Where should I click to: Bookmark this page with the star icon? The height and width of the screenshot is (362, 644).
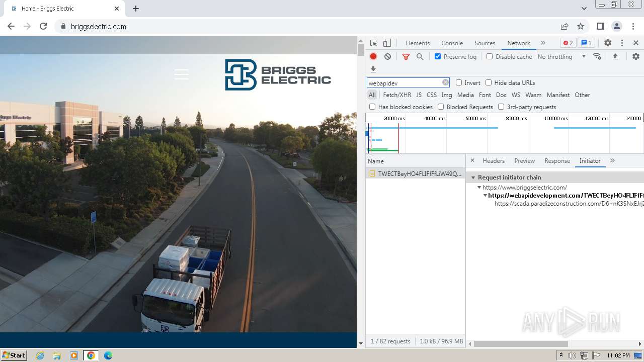tap(581, 26)
